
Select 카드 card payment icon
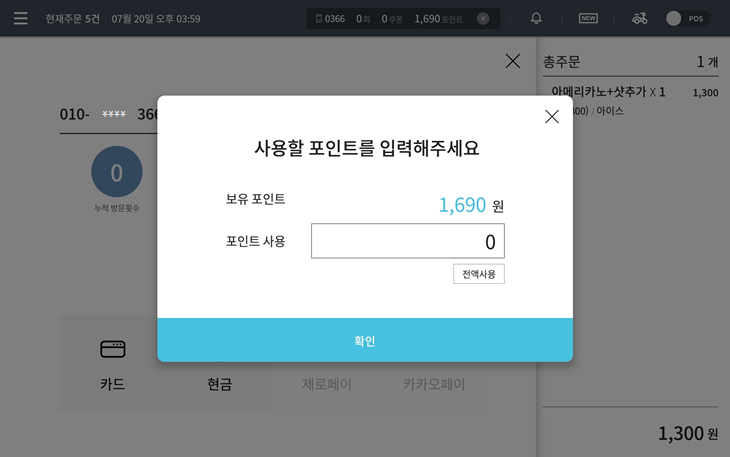tap(113, 349)
